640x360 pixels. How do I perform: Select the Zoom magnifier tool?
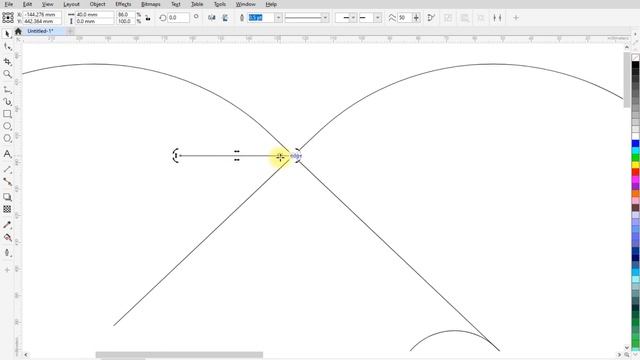coord(7,74)
